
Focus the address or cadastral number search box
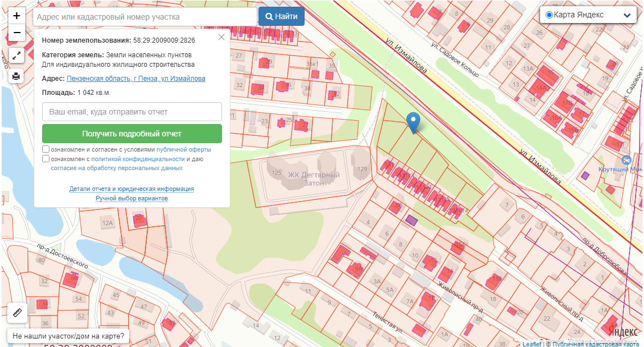[145, 17]
